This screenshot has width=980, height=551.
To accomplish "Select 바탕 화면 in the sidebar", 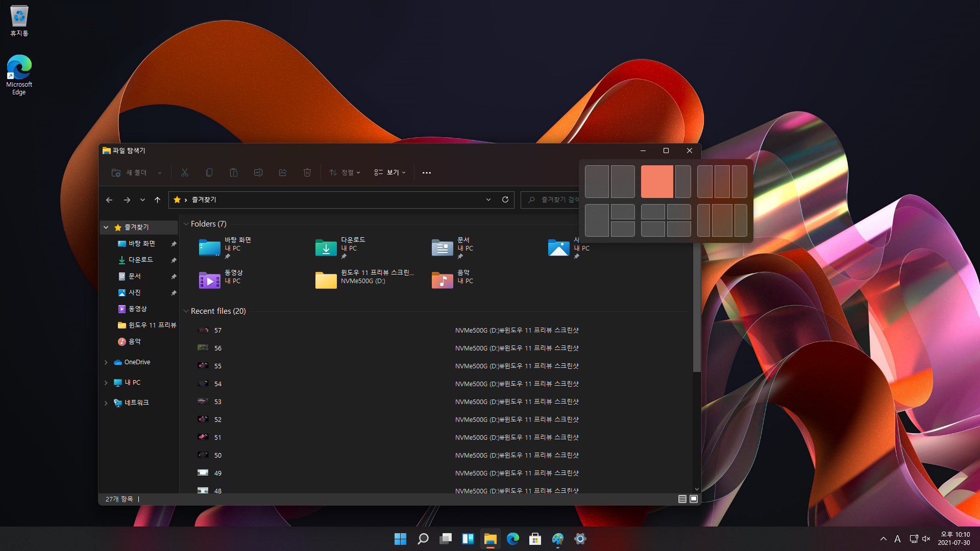I will [x=141, y=244].
